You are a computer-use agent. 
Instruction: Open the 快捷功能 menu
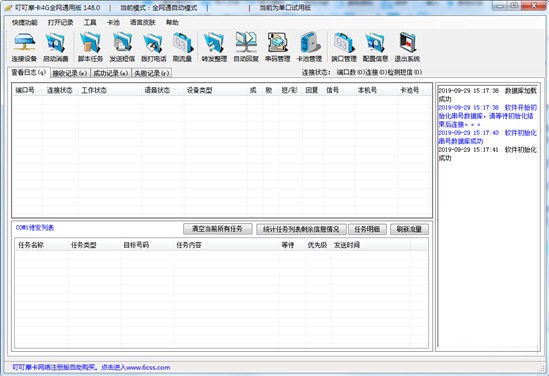(25, 22)
